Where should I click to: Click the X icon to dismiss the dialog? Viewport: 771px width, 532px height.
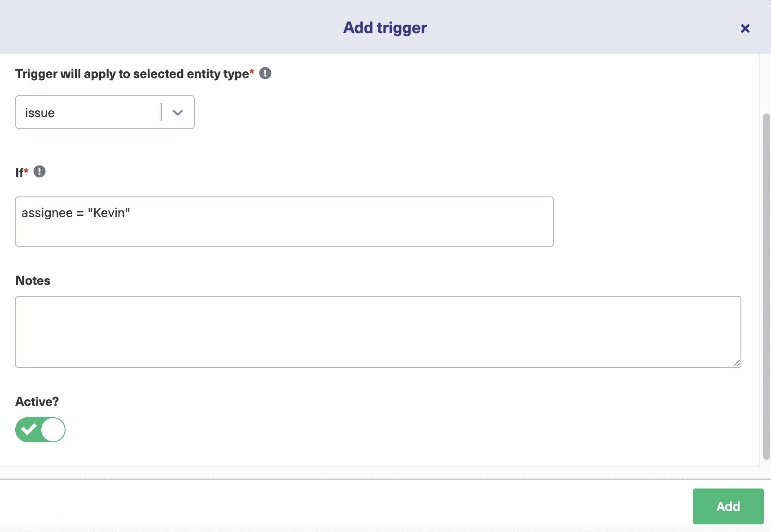[x=745, y=29]
